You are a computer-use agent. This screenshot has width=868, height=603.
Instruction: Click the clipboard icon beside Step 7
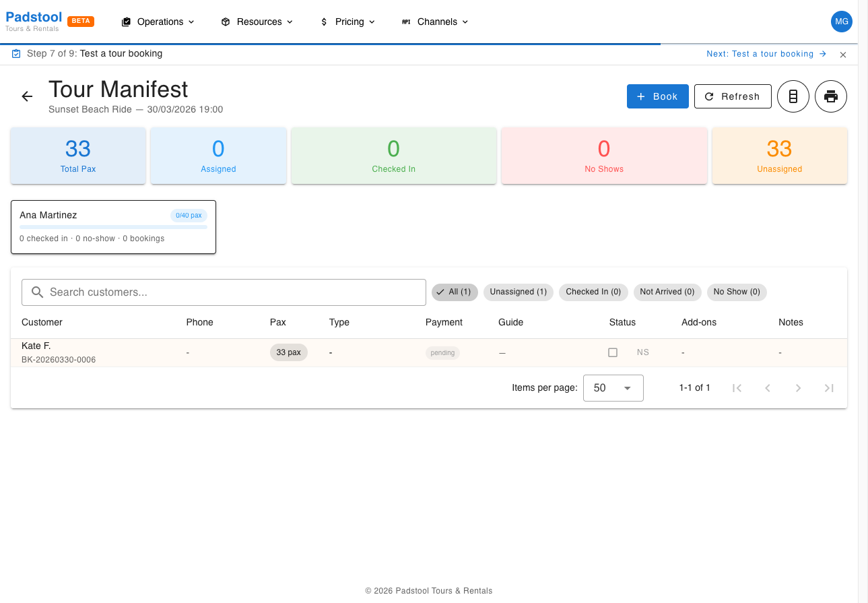point(16,54)
